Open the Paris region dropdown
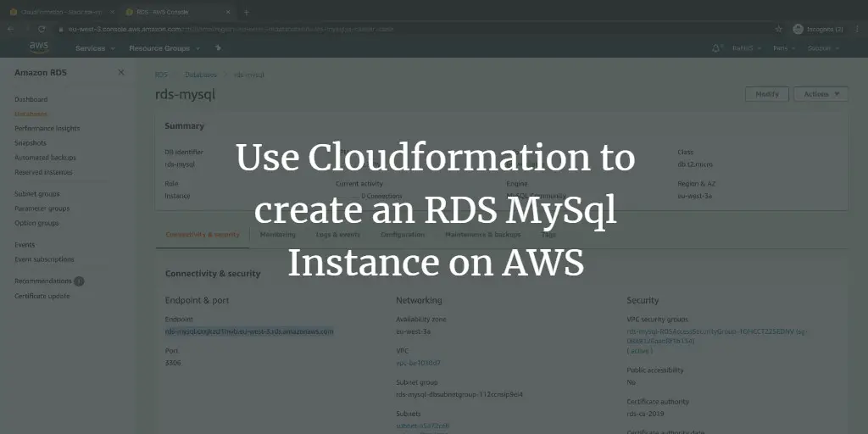 click(x=784, y=48)
